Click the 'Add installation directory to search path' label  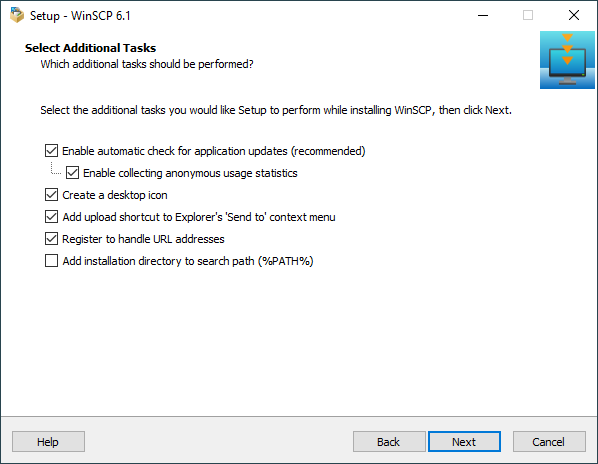coord(188,261)
